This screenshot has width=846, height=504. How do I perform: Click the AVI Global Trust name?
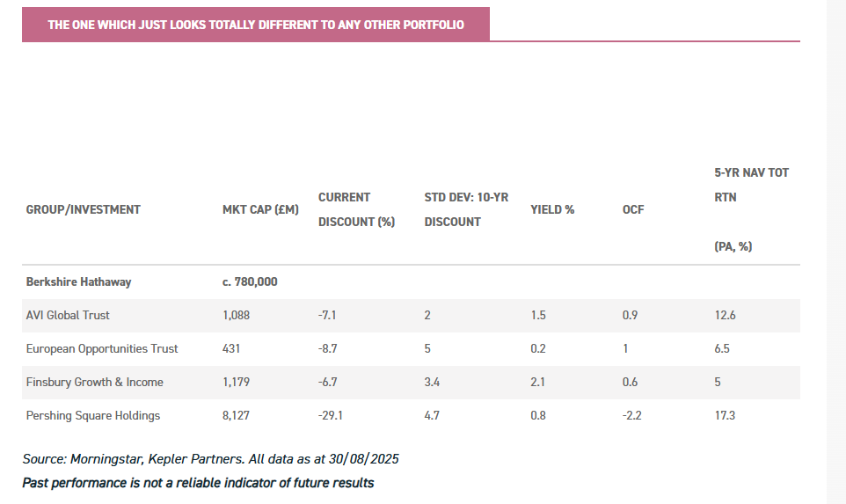point(68,315)
